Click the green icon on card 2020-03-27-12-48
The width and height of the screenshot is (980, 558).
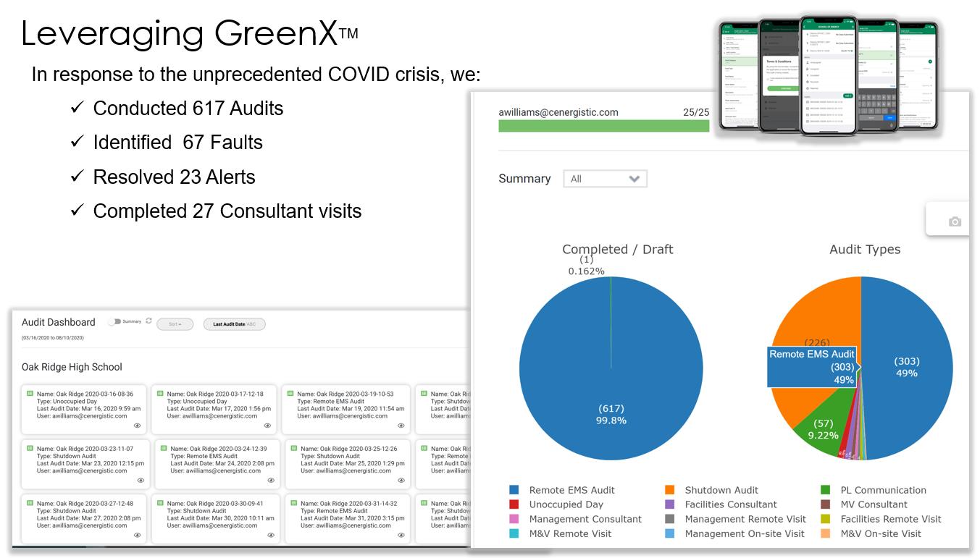click(30, 503)
